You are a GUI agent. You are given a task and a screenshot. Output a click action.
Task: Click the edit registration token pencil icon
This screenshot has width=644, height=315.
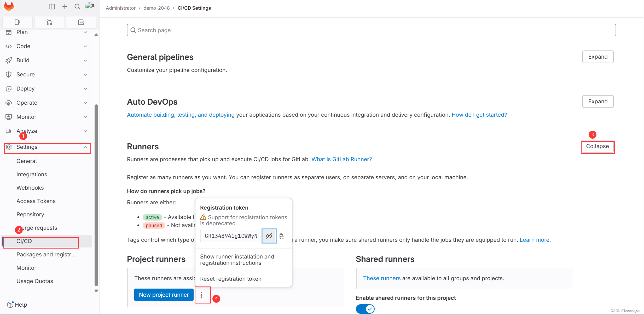(269, 236)
